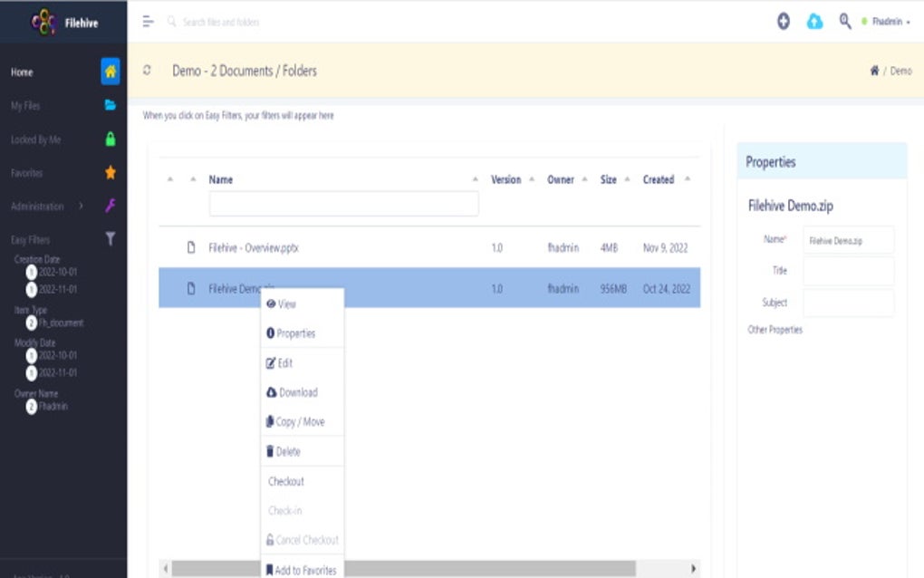Click the advanced search magnifier icon

tap(844, 20)
